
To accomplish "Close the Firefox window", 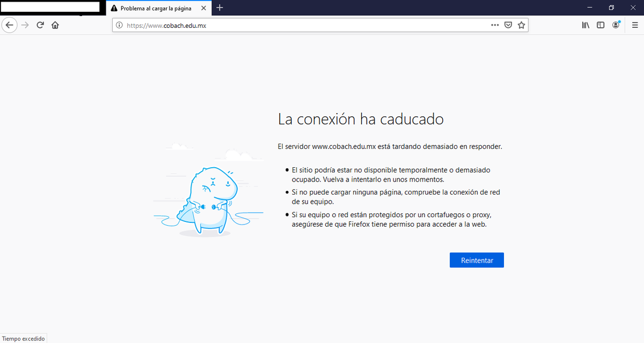I will click(632, 8).
